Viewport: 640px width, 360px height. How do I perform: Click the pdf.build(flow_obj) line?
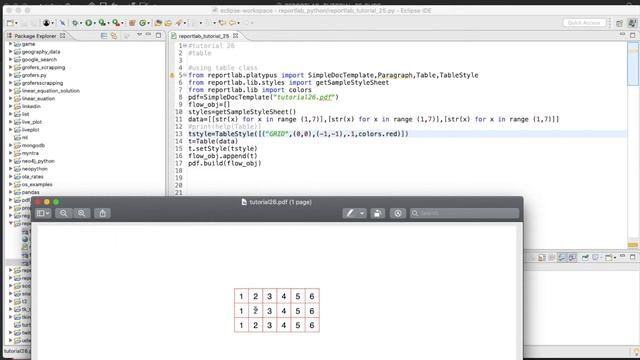pyautogui.click(x=224, y=163)
